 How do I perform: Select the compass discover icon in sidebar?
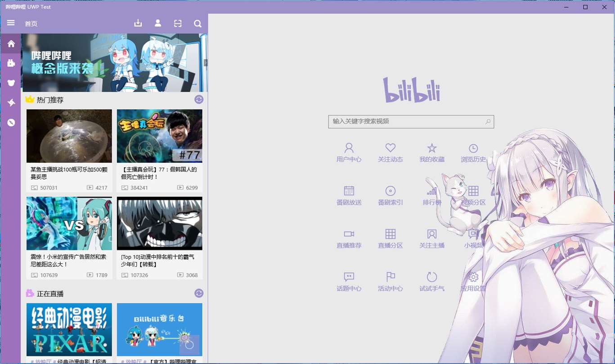(11, 123)
